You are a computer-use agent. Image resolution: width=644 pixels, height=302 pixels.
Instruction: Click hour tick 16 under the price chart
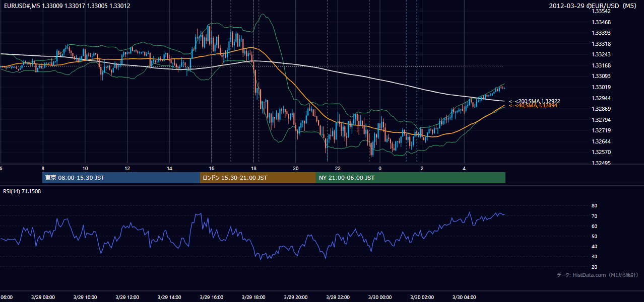[212, 168]
